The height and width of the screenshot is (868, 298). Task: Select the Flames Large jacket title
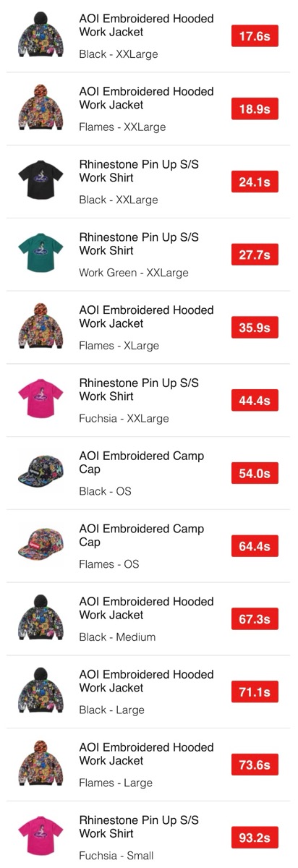point(146,754)
